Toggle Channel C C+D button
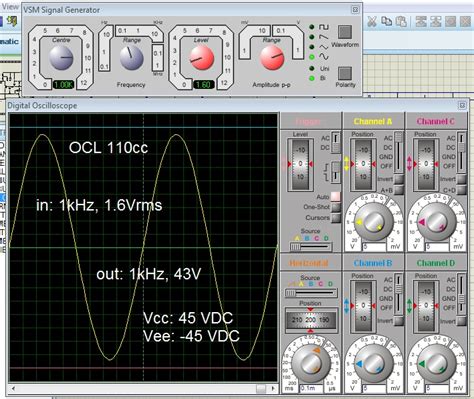 [461, 190]
